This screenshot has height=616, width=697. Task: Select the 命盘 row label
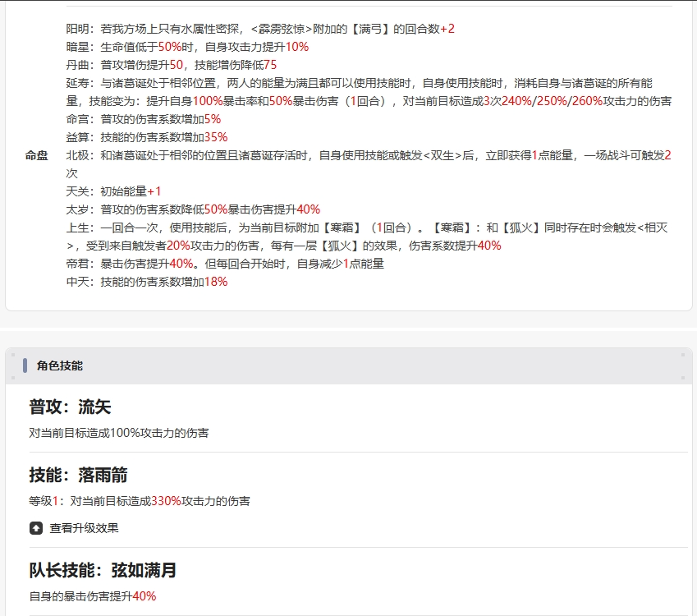pyautogui.click(x=36, y=155)
